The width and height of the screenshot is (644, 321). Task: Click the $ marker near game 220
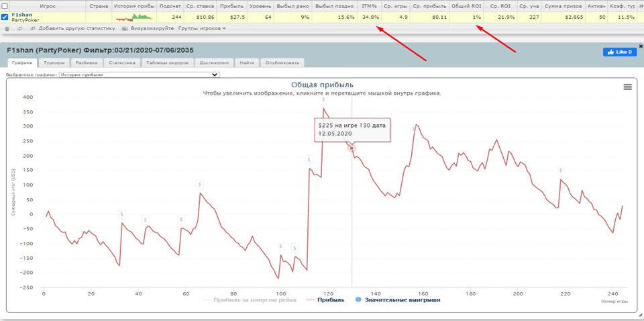point(561,171)
